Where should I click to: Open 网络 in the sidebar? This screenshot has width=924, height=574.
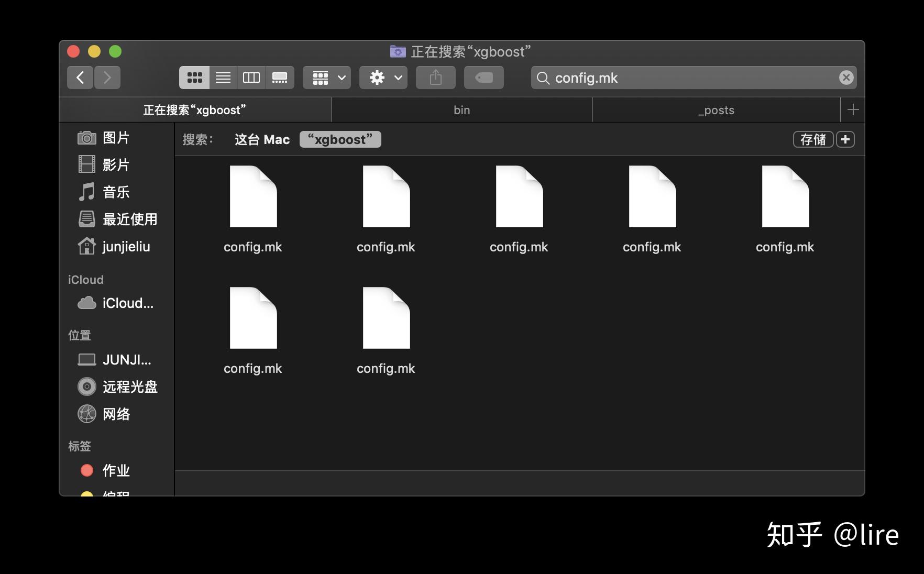(x=116, y=414)
